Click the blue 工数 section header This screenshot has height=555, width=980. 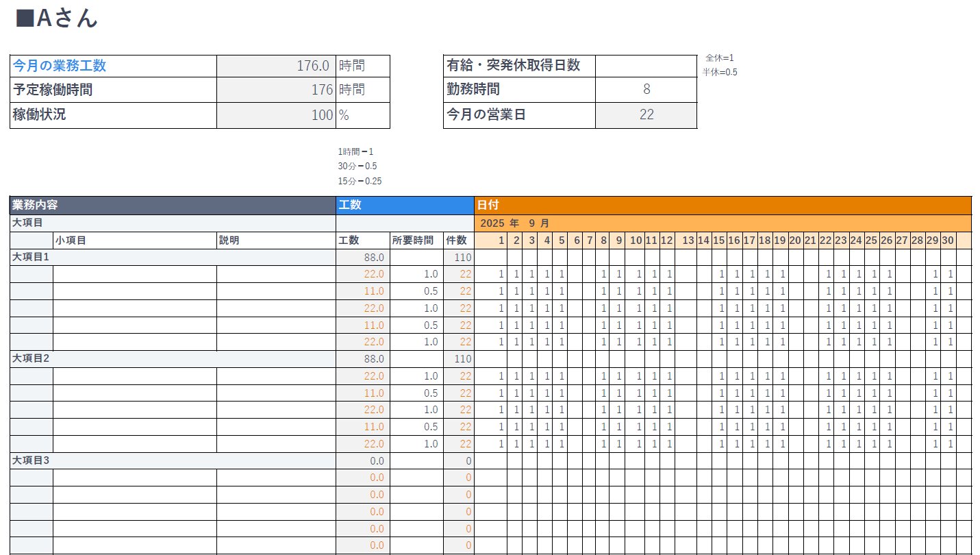405,205
